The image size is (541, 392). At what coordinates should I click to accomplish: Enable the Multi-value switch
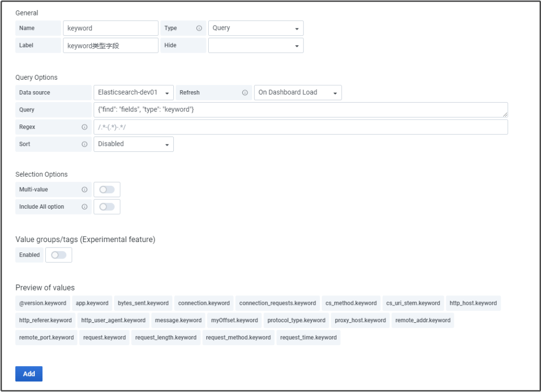107,190
